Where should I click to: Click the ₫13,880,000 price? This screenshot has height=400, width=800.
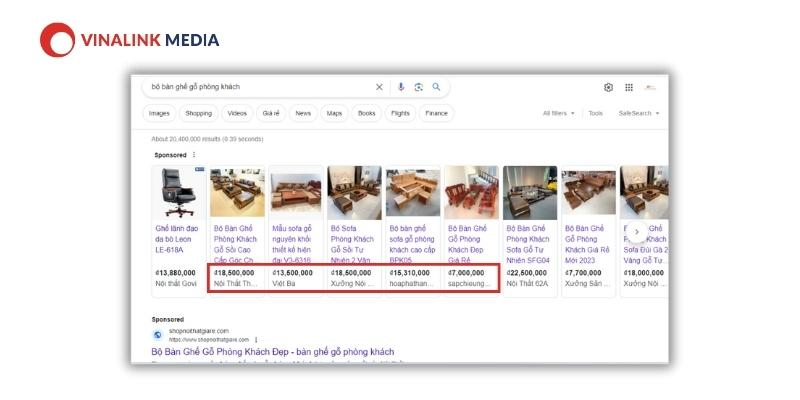click(x=176, y=273)
